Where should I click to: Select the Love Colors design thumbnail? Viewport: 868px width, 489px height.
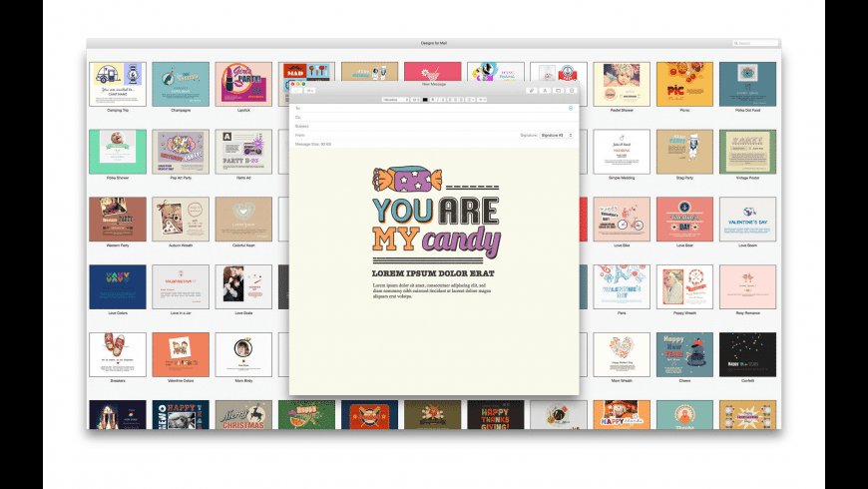(x=118, y=286)
